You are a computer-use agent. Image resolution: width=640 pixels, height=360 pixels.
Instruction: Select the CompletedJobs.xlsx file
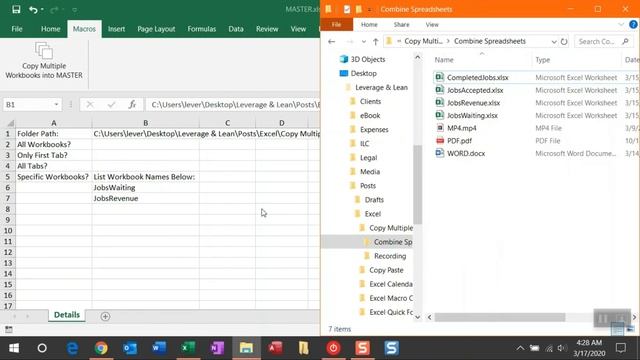478,78
